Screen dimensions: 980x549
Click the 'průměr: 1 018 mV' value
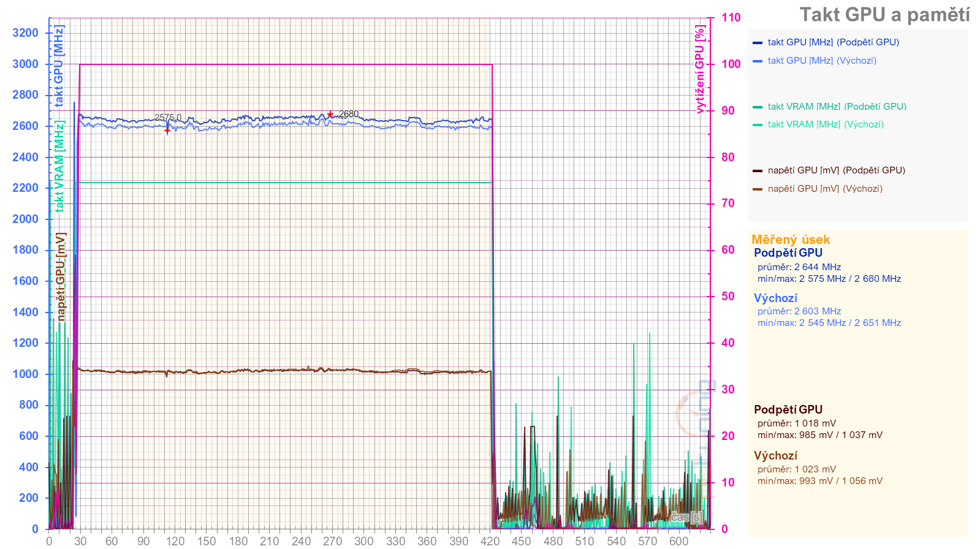[x=797, y=423]
